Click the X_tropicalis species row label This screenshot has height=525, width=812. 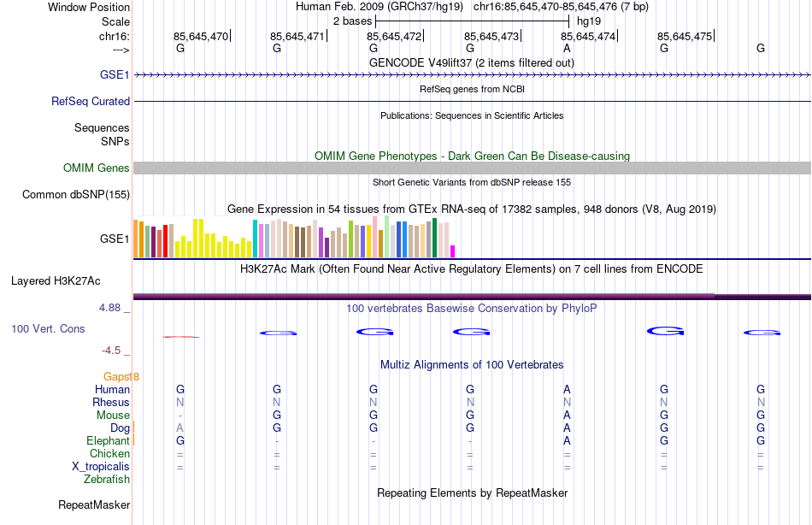coord(101,467)
